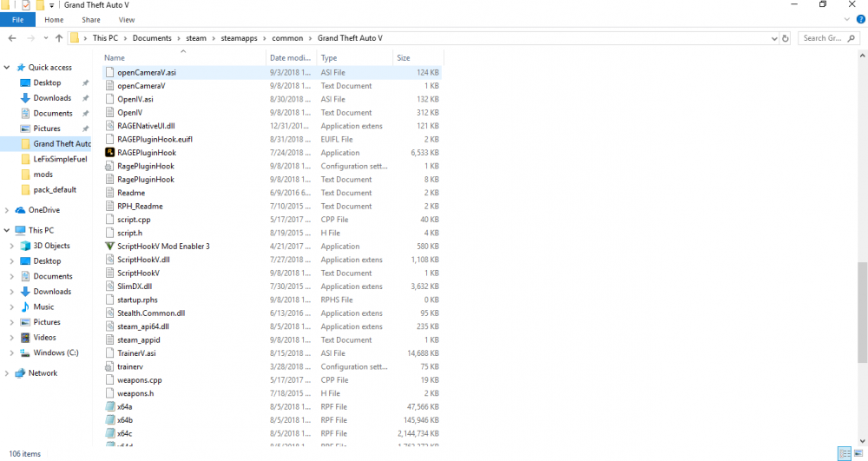
Task: Select the TrainerV.asi file row
Action: pyautogui.click(x=272, y=353)
